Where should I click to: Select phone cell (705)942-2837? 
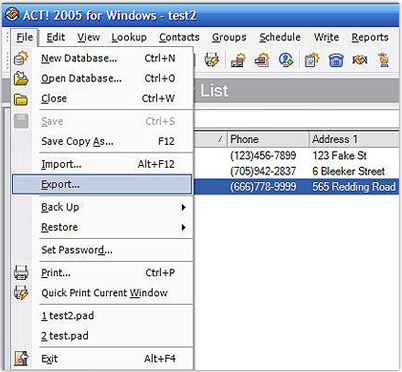point(263,171)
